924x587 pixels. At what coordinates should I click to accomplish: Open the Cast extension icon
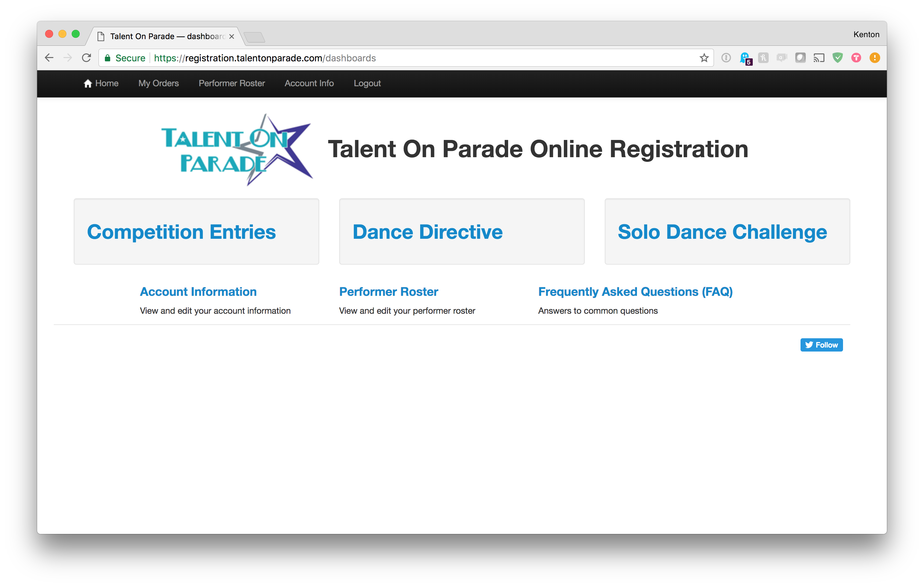coord(819,58)
